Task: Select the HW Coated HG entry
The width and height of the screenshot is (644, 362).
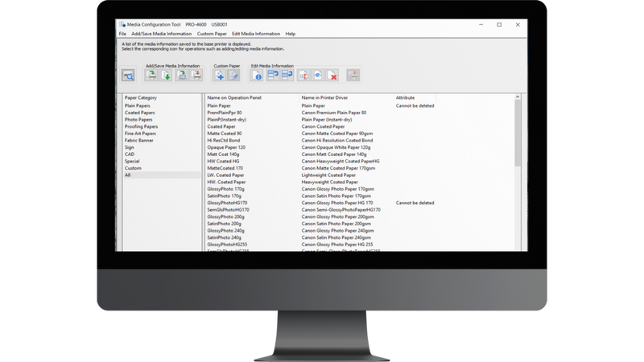Action: point(223,162)
